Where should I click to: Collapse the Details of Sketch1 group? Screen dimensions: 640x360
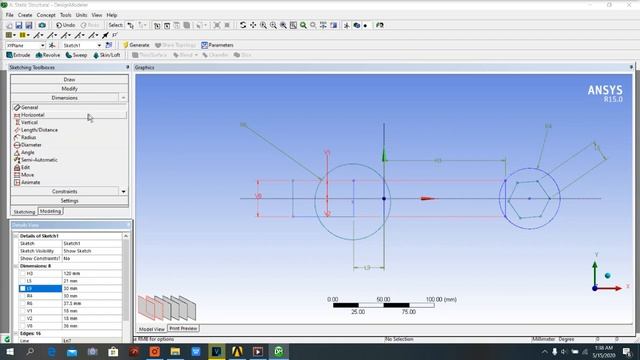[16, 236]
